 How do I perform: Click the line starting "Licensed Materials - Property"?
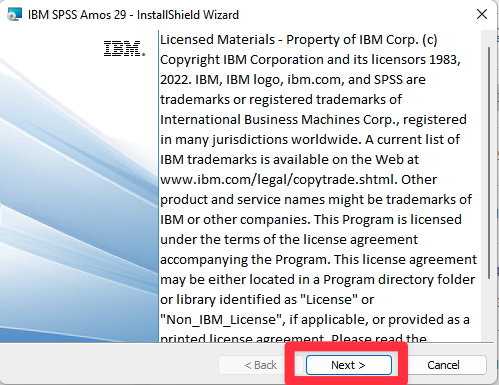click(299, 40)
